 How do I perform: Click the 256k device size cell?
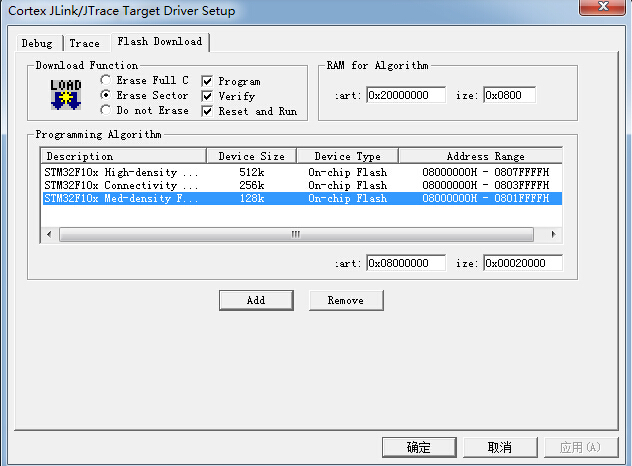click(x=252, y=185)
